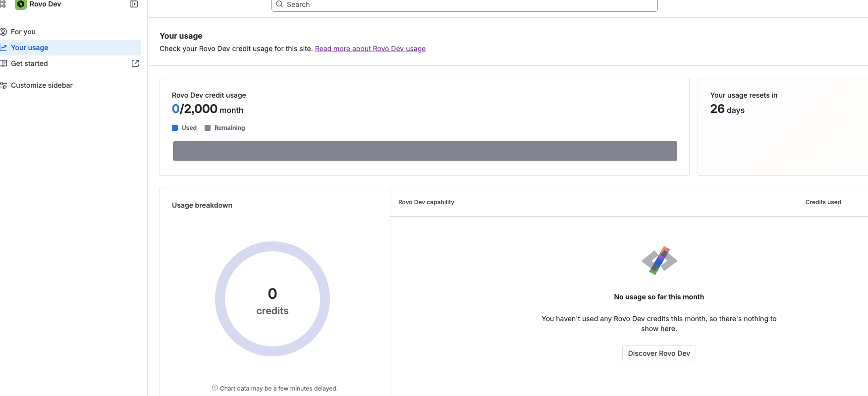Click the Your usage resets in label

(744, 95)
